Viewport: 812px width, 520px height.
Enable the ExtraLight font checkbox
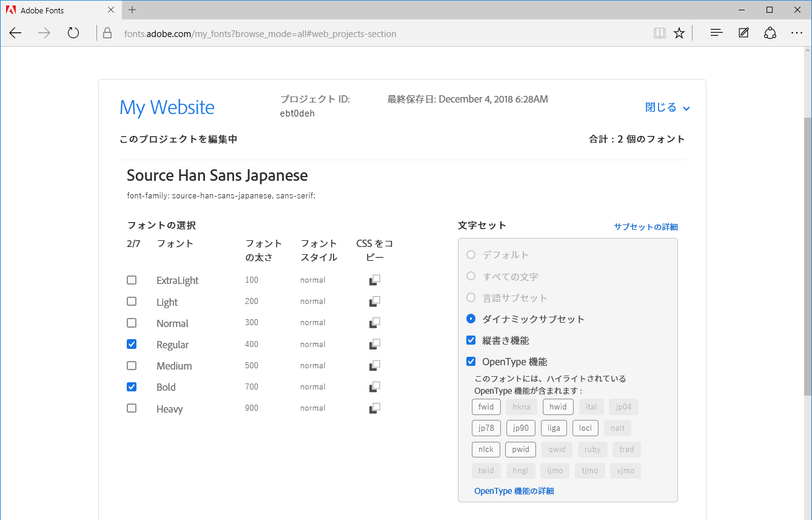click(132, 280)
